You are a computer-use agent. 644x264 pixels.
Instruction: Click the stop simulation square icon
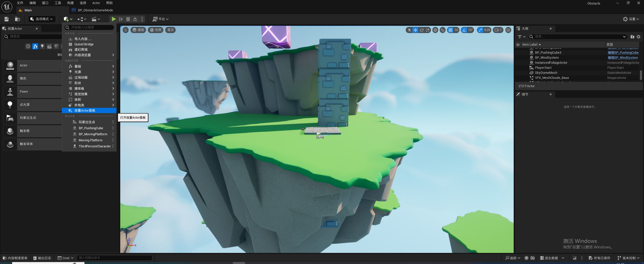[x=128, y=19]
